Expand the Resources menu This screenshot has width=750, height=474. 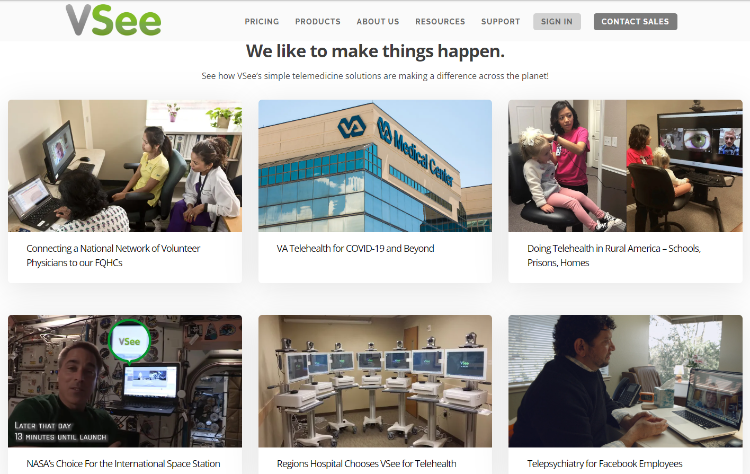coord(440,22)
